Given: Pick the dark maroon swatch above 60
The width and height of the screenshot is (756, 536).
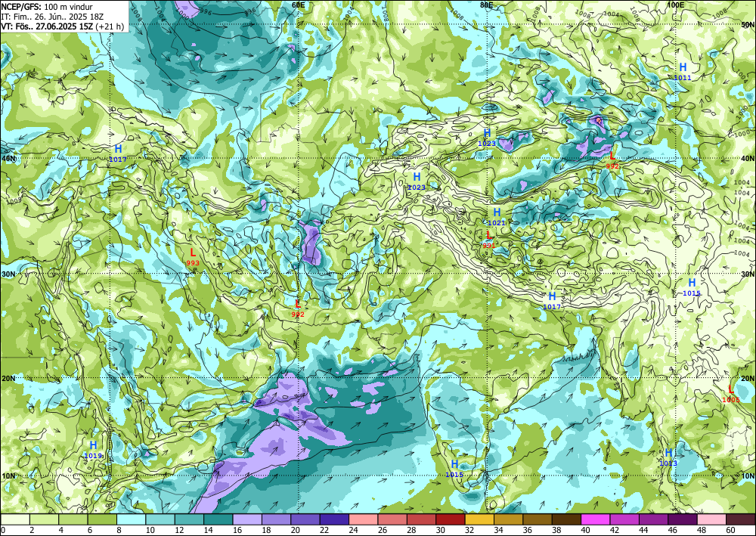Looking at the screenshot, I should tap(741, 519).
